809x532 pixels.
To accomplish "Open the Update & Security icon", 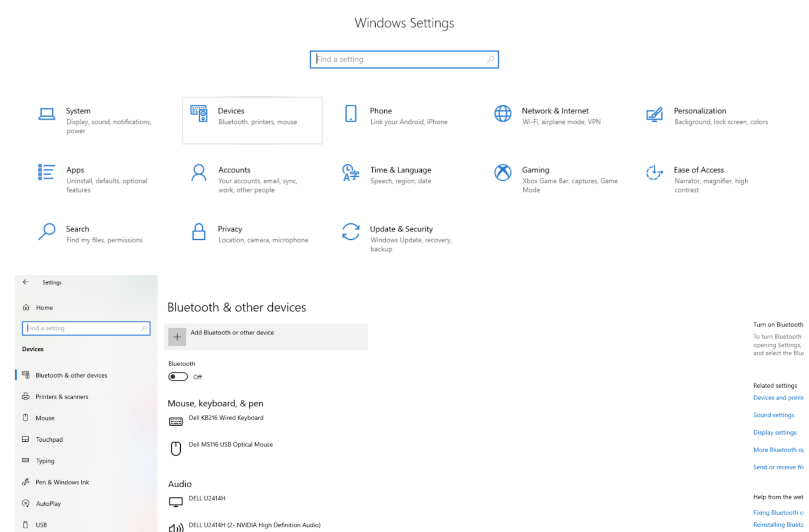I will click(x=351, y=232).
